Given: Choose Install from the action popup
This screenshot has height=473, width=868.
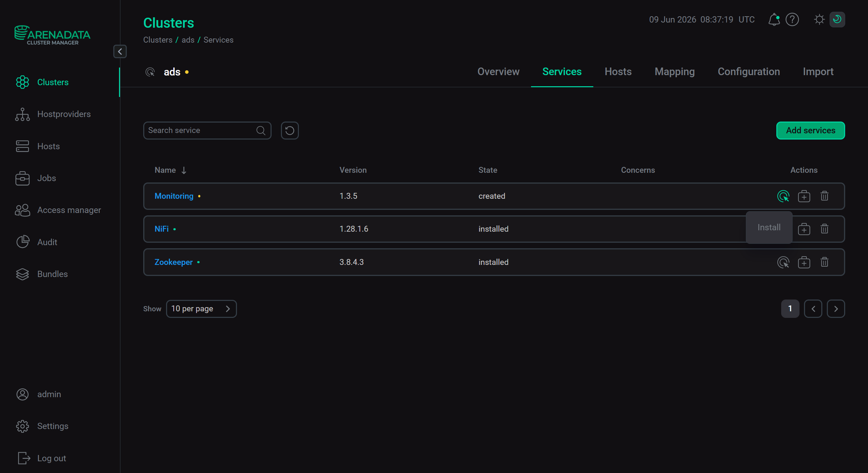Looking at the screenshot, I should click(x=769, y=227).
